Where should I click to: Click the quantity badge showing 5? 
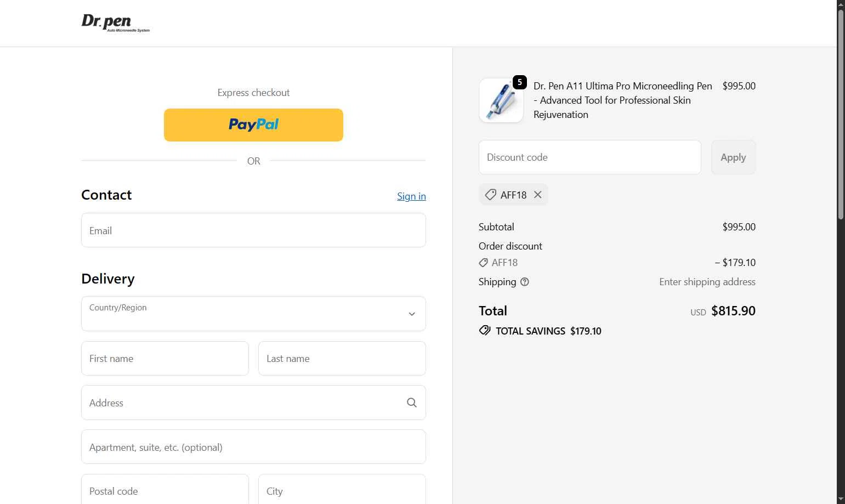coord(520,82)
